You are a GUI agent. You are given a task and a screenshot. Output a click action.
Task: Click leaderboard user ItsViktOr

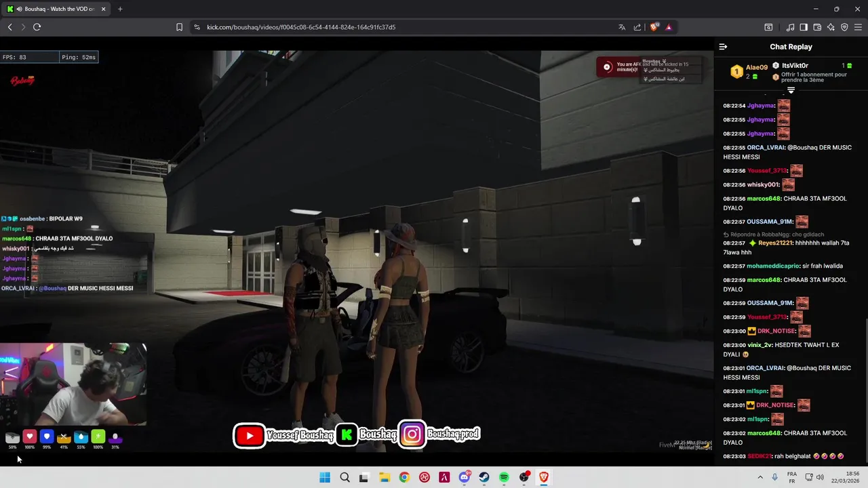tap(795, 66)
